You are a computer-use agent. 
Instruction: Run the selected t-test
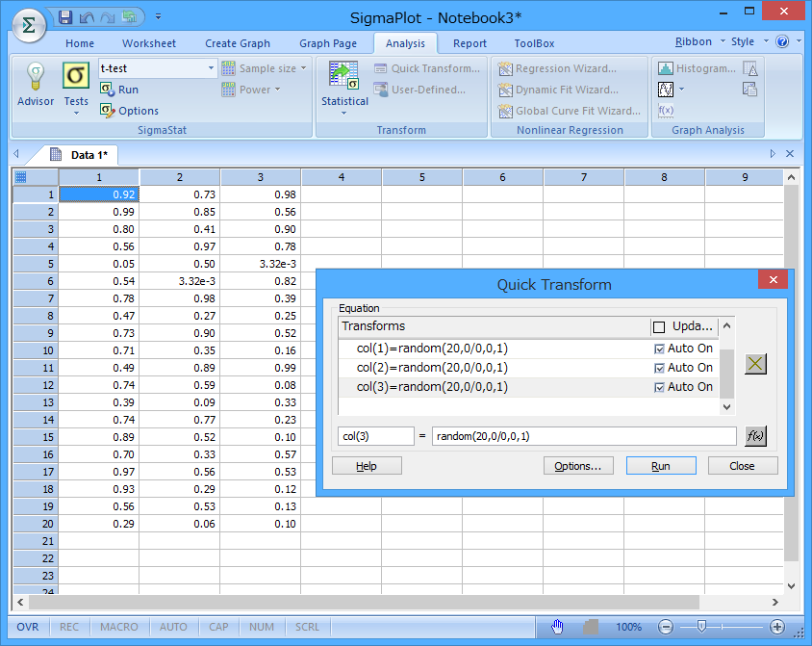pyautogui.click(x=119, y=90)
